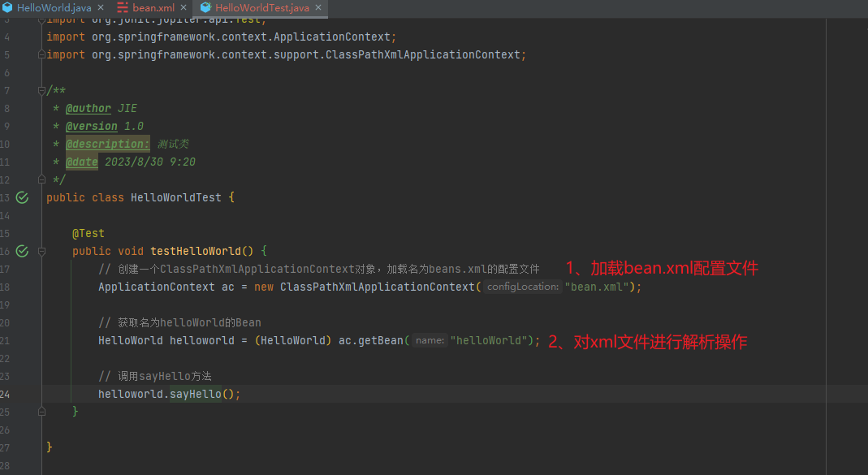Viewport: 868px width, 475px height.
Task: Click line number 21 in the gutter
Action: [5, 340]
